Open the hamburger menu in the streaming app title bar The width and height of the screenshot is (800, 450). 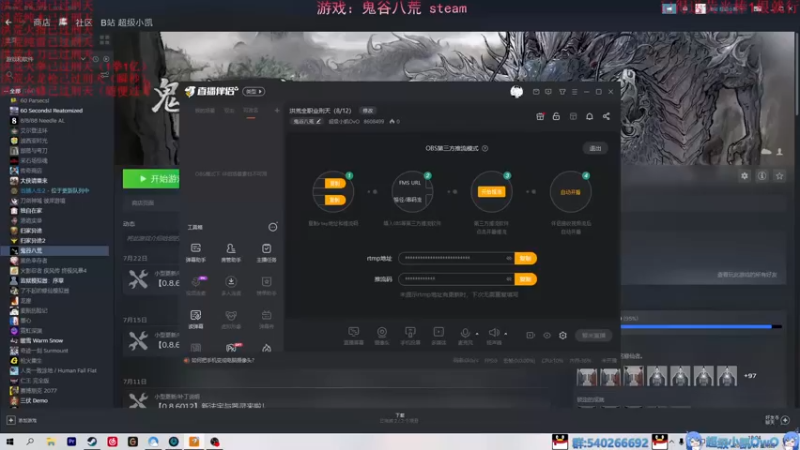click(x=574, y=92)
